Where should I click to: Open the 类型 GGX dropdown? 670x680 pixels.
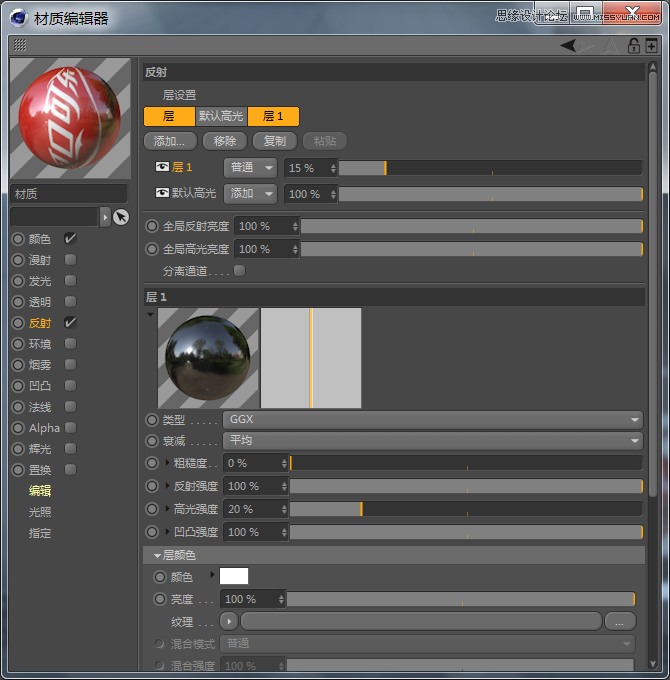click(x=431, y=420)
